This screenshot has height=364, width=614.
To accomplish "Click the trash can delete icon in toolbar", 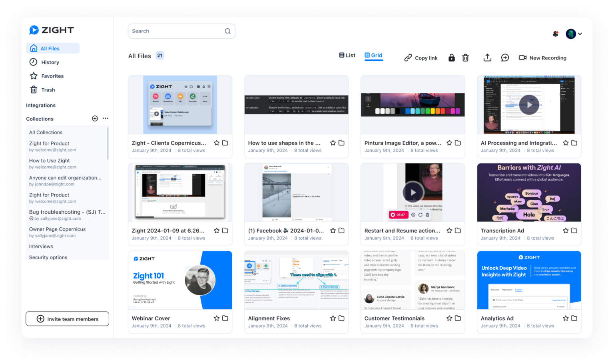I will coord(465,58).
